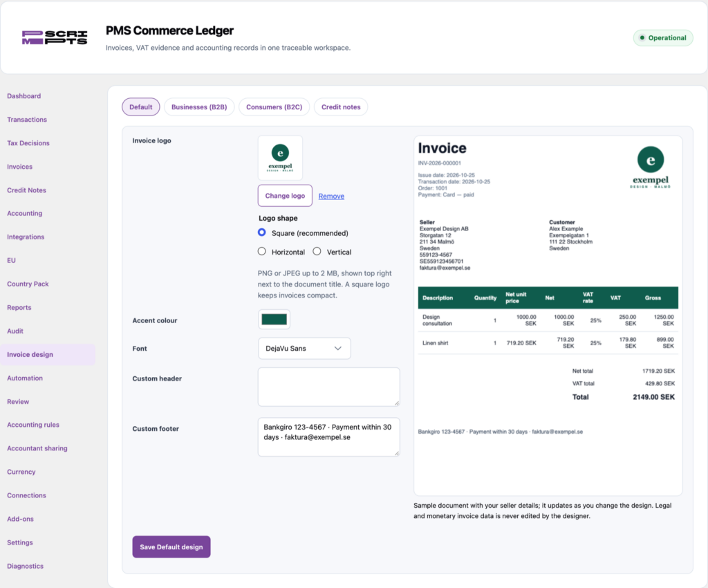708x588 pixels.
Task: Open Integrations page
Action: [x=26, y=237]
